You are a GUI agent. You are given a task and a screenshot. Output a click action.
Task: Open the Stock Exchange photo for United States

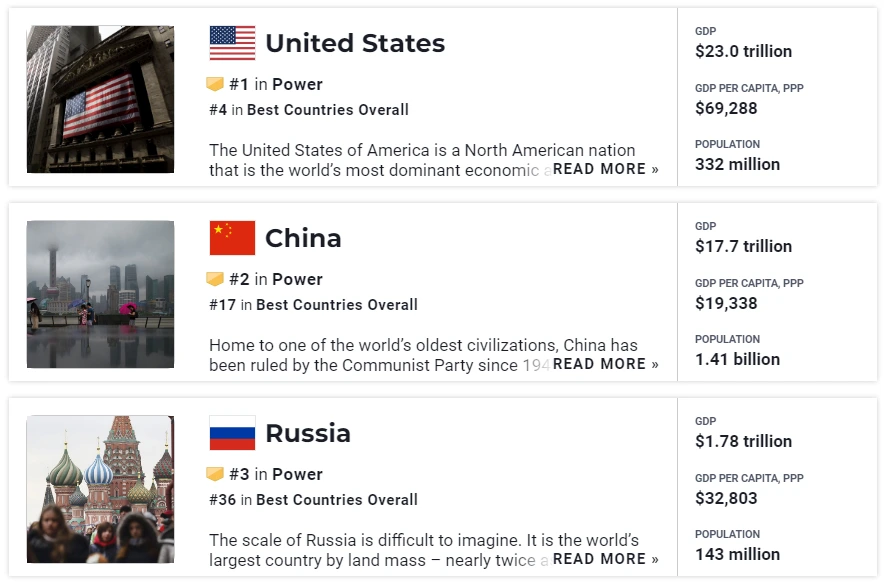tap(100, 99)
